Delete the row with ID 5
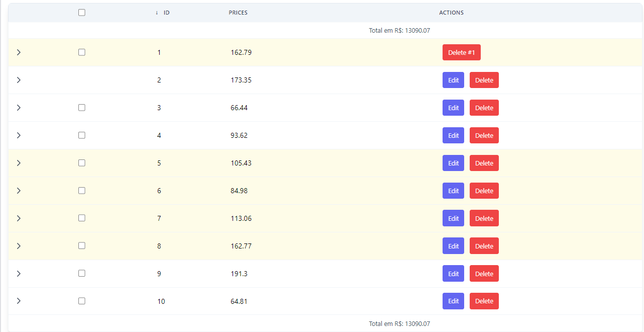The width and height of the screenshot is (644, 332). click(484, 163)
